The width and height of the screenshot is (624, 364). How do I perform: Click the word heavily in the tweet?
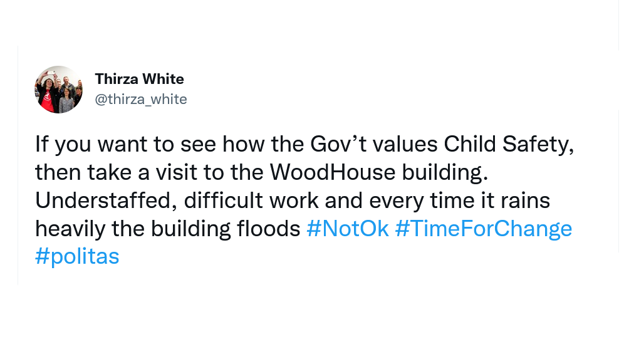tap(70, 229)
